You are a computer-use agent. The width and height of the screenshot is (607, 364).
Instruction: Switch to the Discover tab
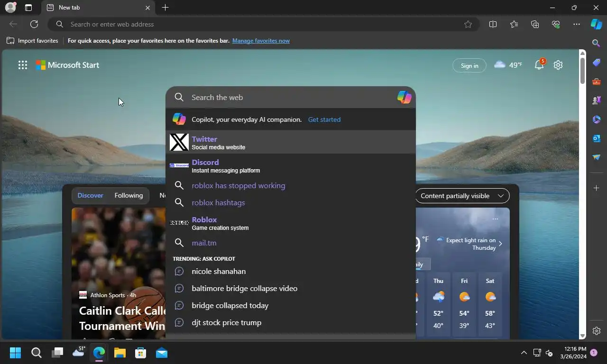[x=90, y=195]
